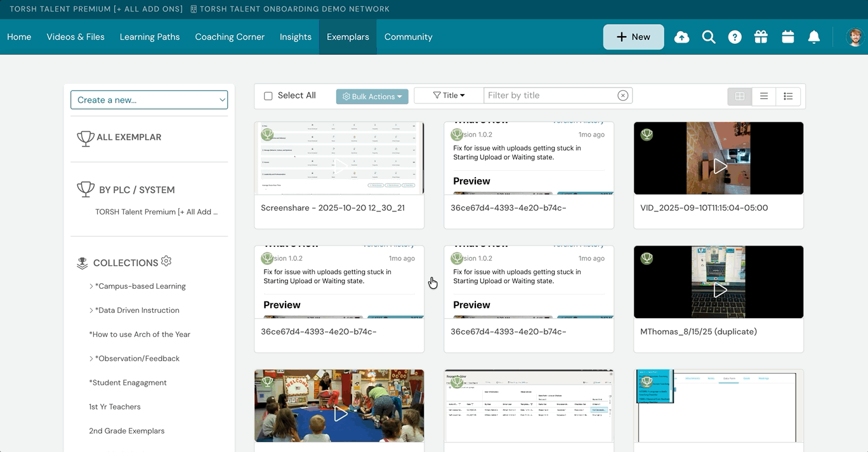Open 2nd Grade Exemplars collection
868x452 pixels.
pyautogui.click(x=127, y=431)
